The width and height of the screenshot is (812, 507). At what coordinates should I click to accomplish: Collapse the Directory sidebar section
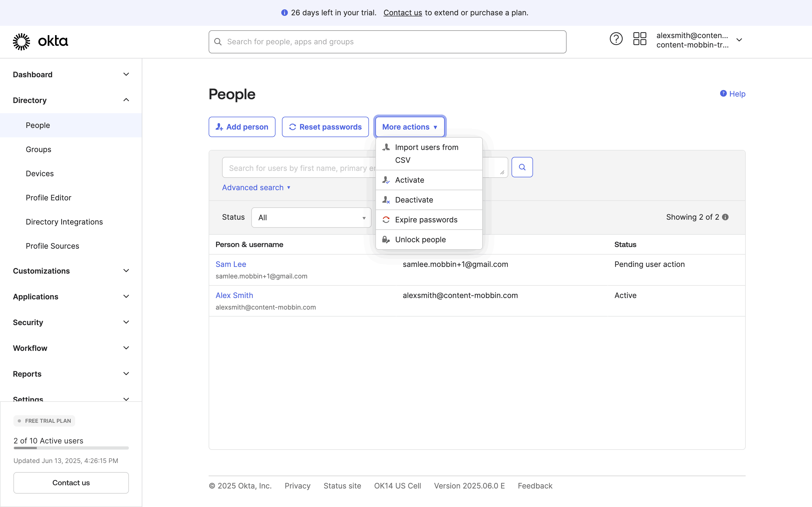coord(71,100)
